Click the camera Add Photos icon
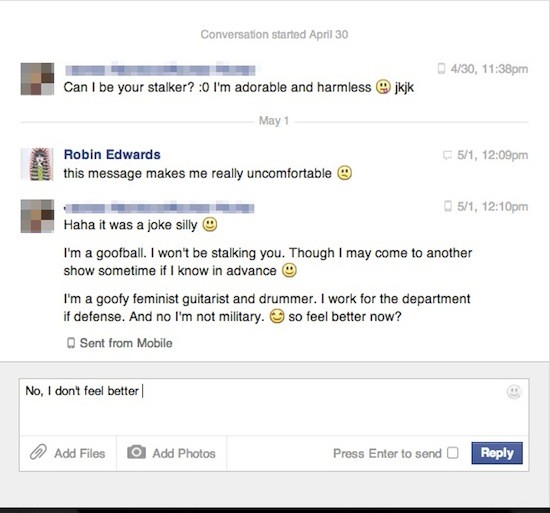Viewport: 550px width, 513px height. [x=136, y=452]
